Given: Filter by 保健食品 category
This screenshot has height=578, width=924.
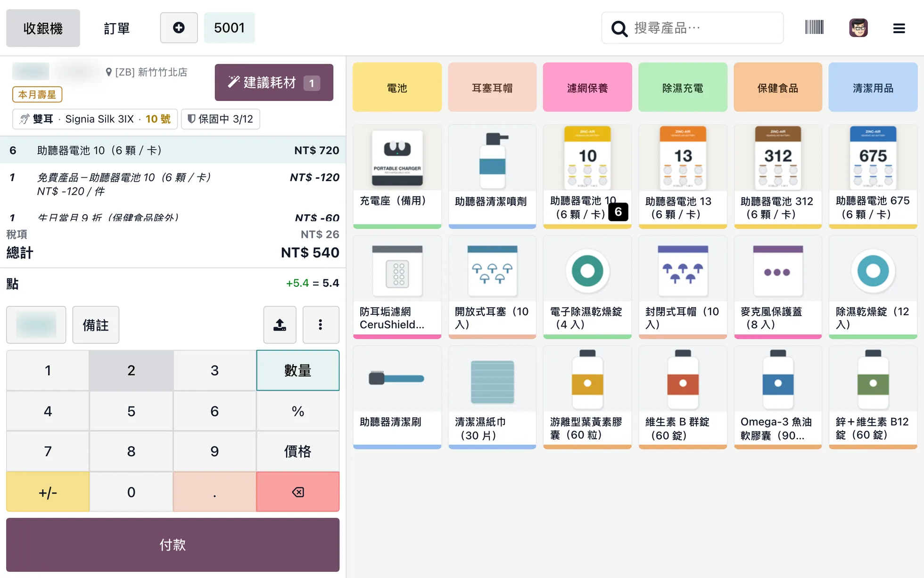Looking at the screenshot, I should 778,87.
